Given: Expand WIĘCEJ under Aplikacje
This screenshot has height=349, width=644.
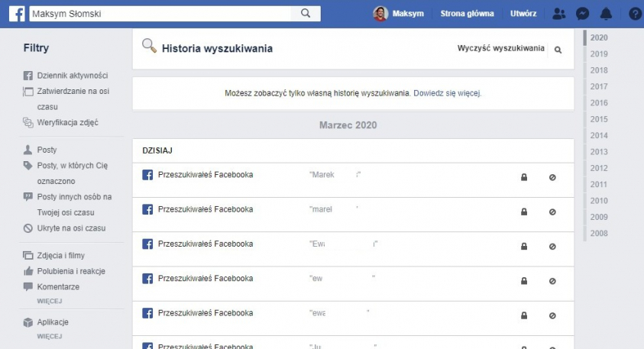Looking at the screenshot, I should (x=50, y=336).
